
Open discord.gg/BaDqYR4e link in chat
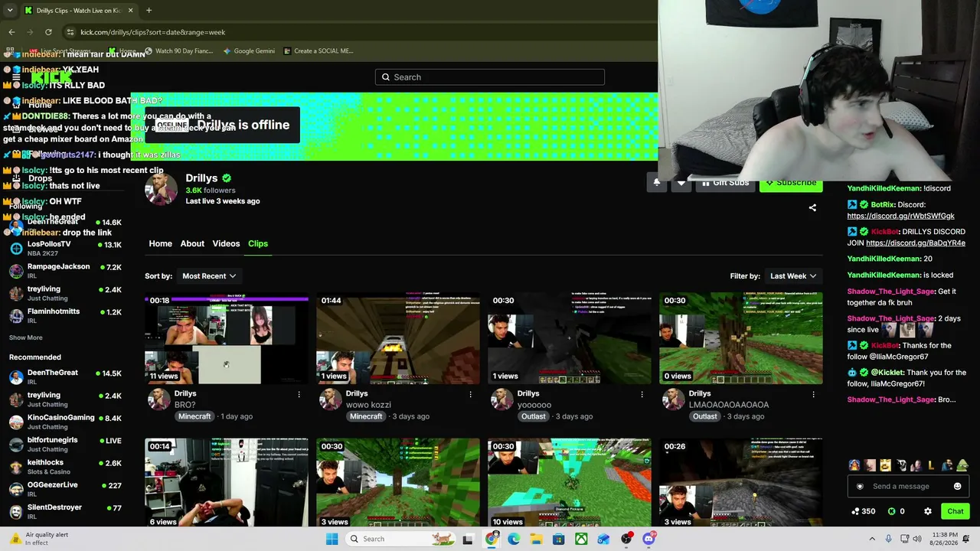pos(916,243)
